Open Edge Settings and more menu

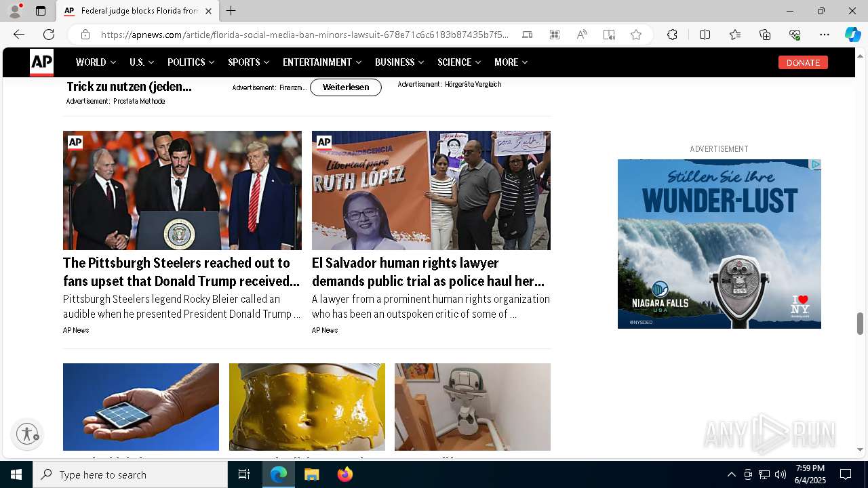tap(825, 35)
